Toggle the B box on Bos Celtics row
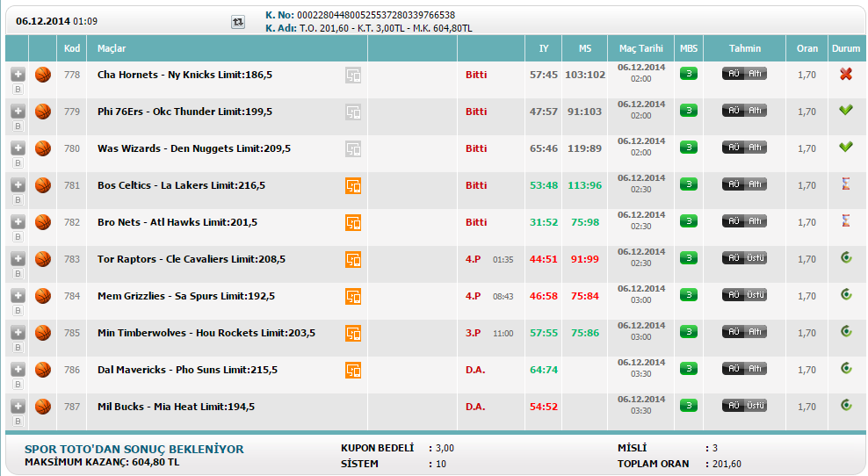868x476 pixels. coord(18,200)
